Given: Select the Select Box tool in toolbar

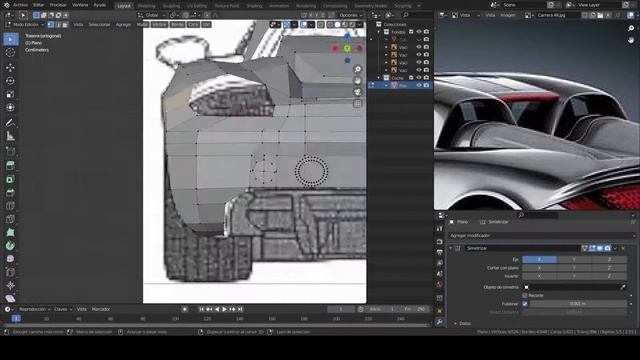Looking at the screenshot, I should pos(11,39).
